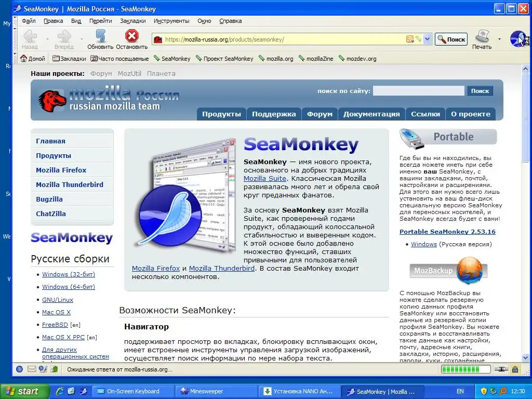Click the Portable USB drive banner

click(448, 138)
